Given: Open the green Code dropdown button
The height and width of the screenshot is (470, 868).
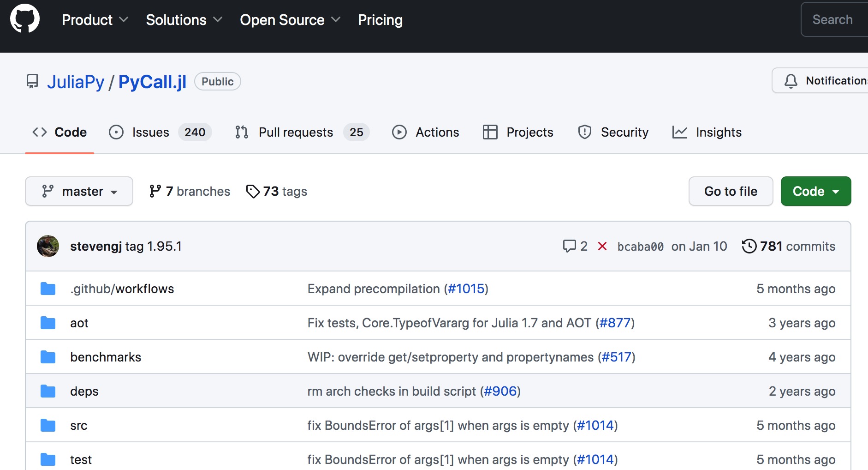Looking at the screenshot, I should click(x=815, y=191).
